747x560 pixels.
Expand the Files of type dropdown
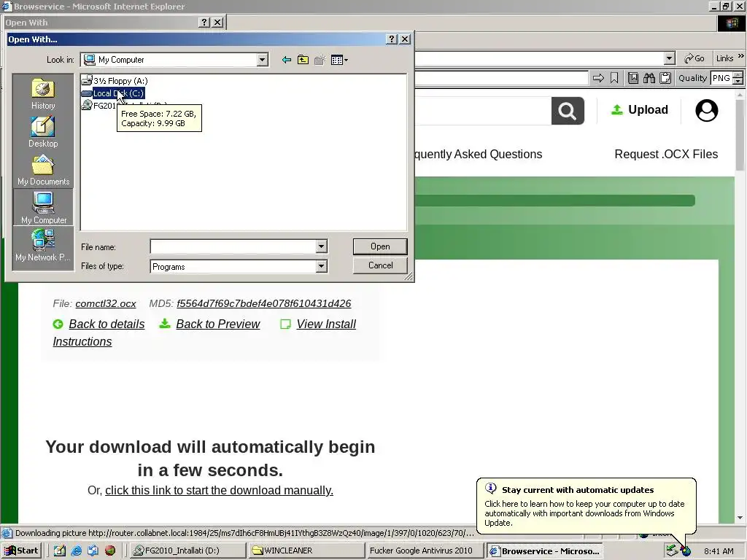pyautogui.click(x=321, y=266)
